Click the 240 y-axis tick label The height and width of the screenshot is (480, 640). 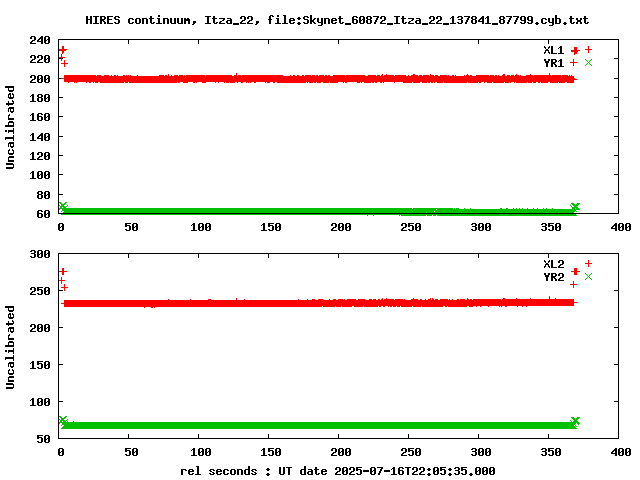pos(40,40)
